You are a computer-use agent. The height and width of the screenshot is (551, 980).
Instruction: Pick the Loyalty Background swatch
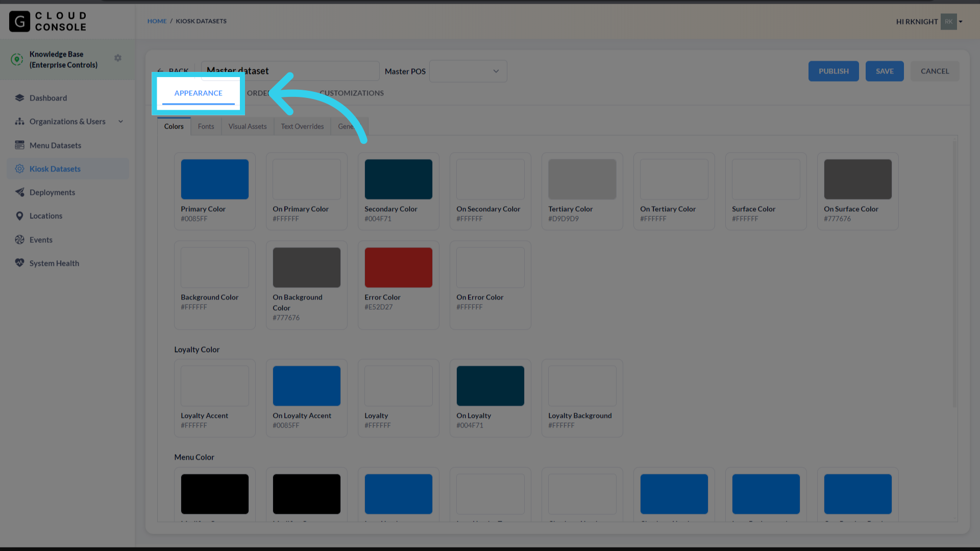coord(582,386)
